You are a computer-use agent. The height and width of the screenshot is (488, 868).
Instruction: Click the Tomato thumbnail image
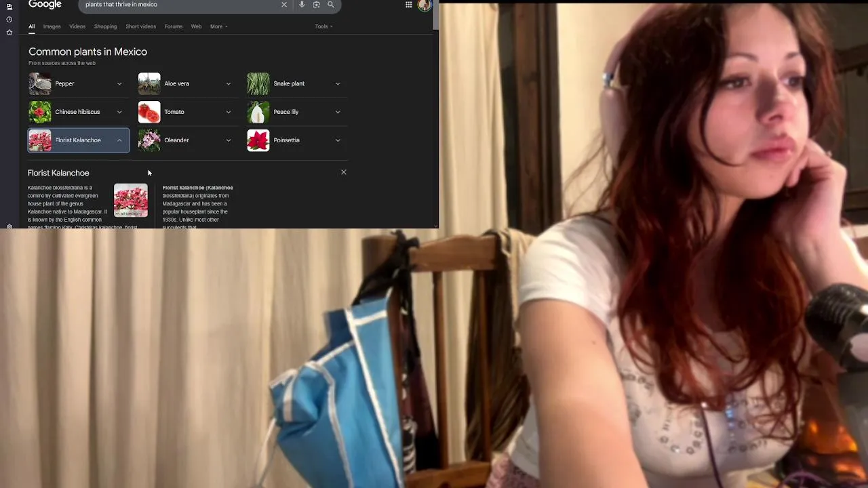click(149, 112)
